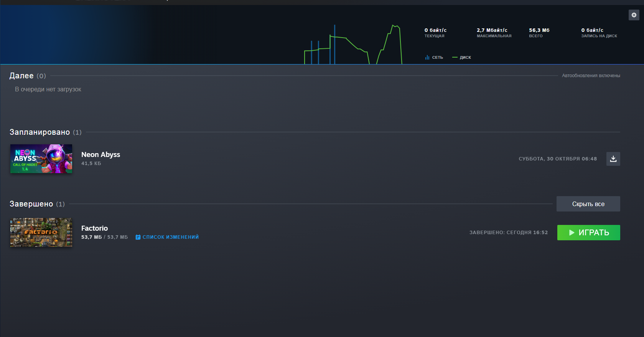The width and height of the screenshot is (644, 337).
Task: Click the Neon Abyss title
Action: tap(100, 155)
